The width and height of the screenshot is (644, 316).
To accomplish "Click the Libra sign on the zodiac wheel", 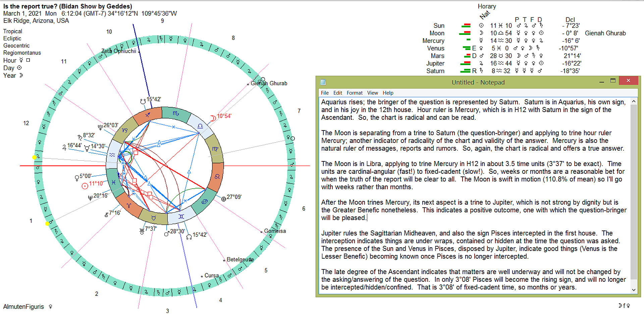I will [200, 126].
